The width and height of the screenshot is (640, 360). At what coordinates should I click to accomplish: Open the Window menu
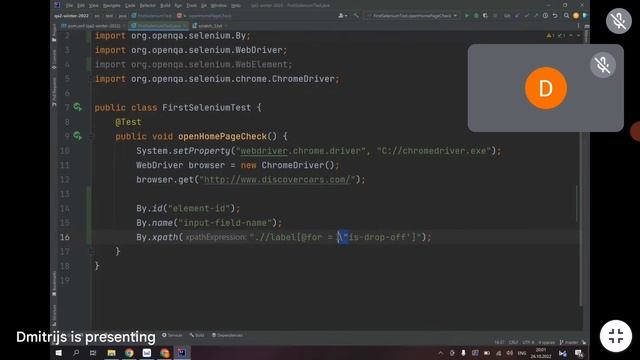(219, 5)
